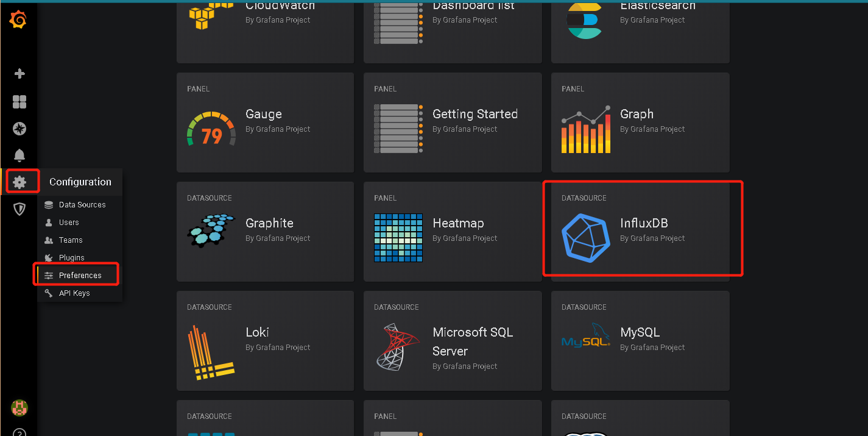The height and width of the screenshot is (436, 868).
Task: Open the Graphite datasource title
Action: pos(269,223)
